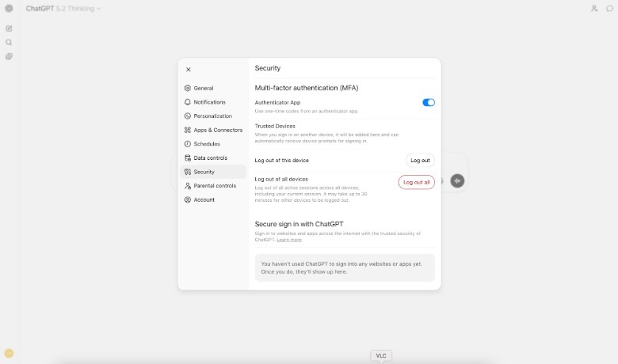Screen dimensions: 618x364
Task: Close the settings dialog with the X
Action: click(x=188, y=70)
